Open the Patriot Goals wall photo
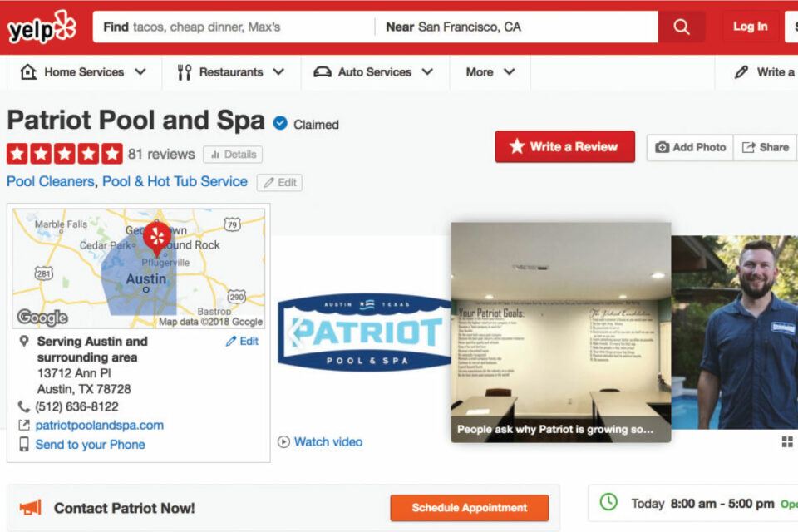 (x=561, y=332)
